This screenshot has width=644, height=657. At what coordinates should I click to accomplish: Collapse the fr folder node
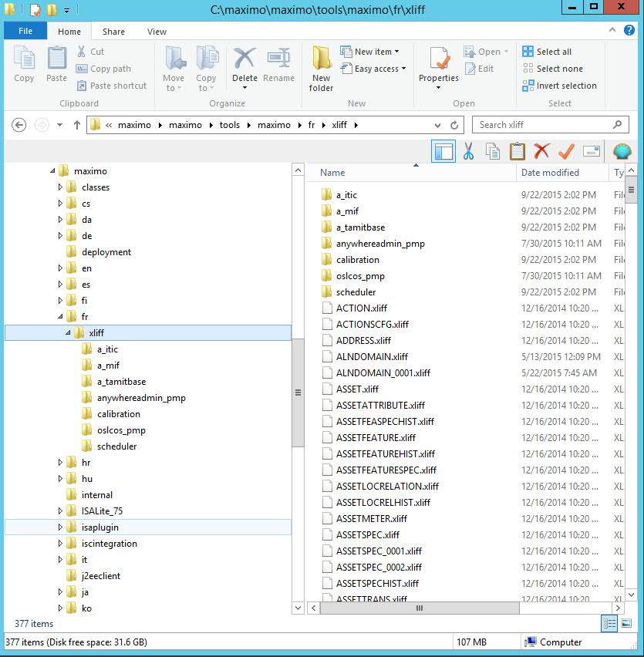click(60, 317)
